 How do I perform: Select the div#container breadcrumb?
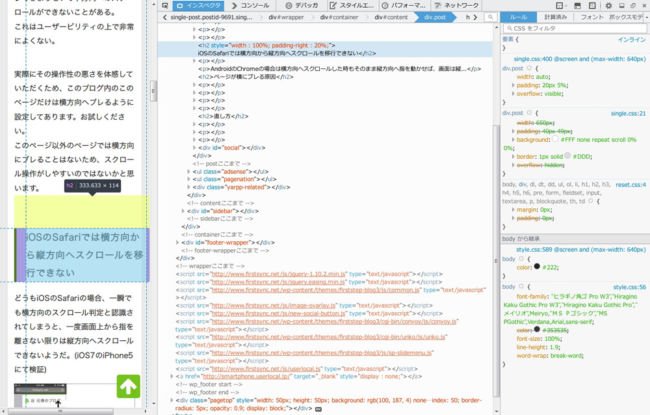pos(339,17)
